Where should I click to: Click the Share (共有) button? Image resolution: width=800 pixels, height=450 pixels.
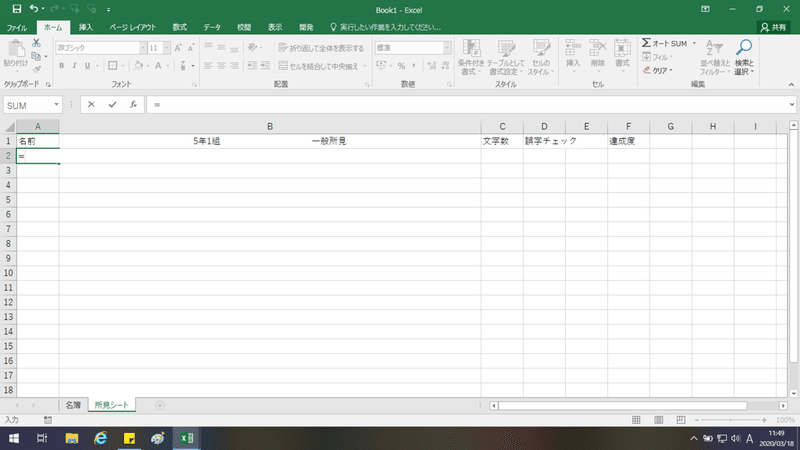(773, 27)
